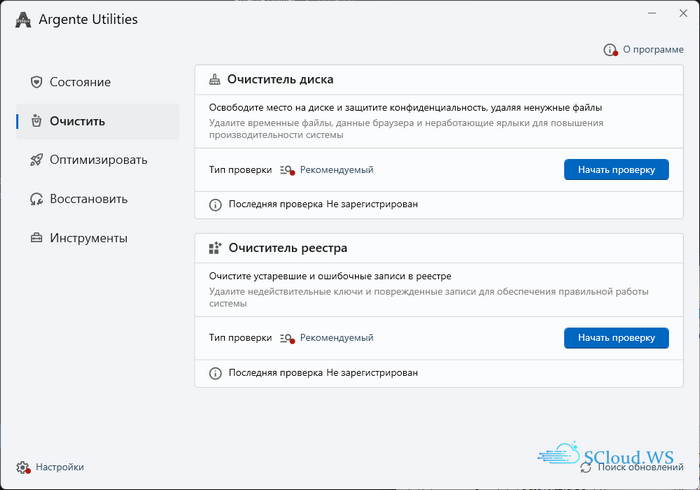Image resolution: width=700 pixels, height=490 pixels.
Task: Click the scan type icon in Очиститель реестра
Action: (x=287, y=338)
